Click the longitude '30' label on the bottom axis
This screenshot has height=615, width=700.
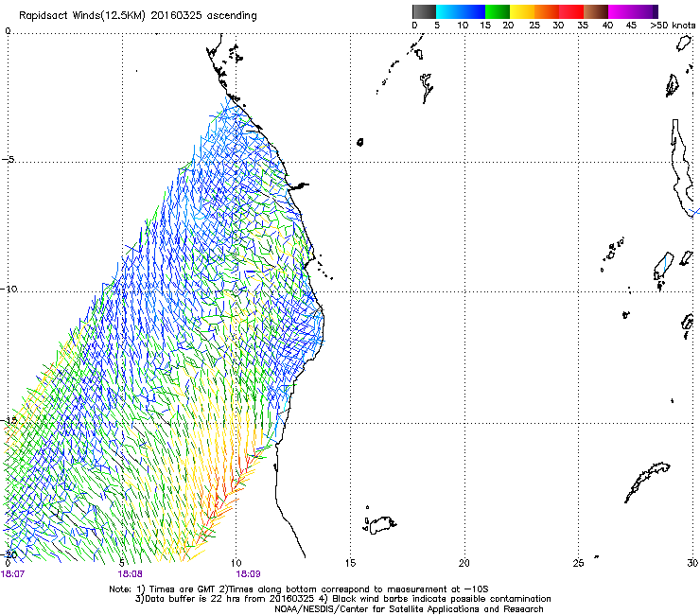pos(692,563)
